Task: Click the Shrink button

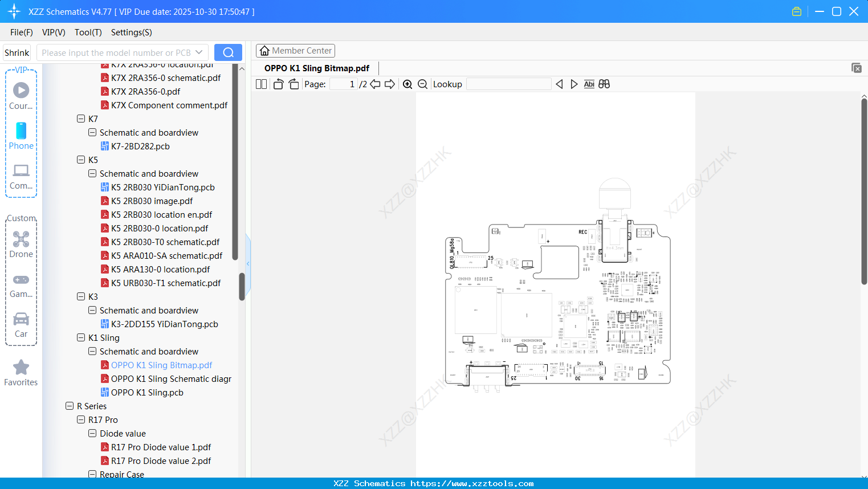Action: [x=17, y=52]
